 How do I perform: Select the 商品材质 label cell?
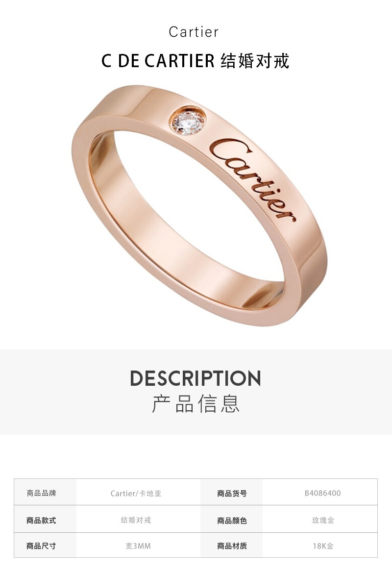pyautogui.click(x=232, y=545)
